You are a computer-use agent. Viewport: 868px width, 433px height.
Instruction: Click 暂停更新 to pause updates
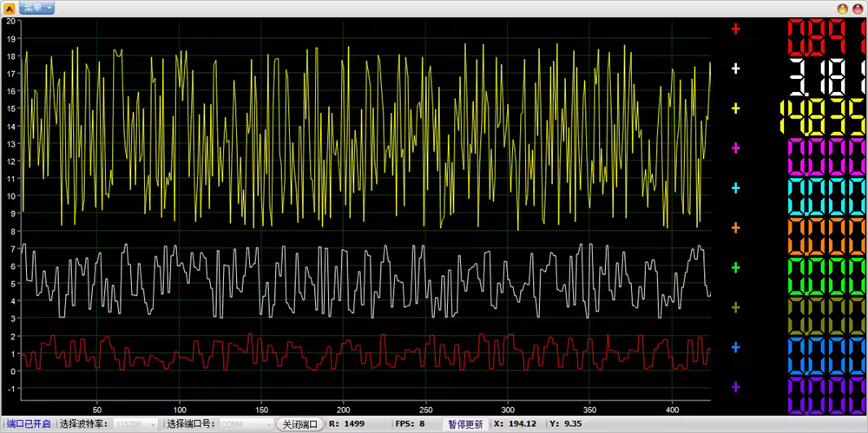(464, 424)
